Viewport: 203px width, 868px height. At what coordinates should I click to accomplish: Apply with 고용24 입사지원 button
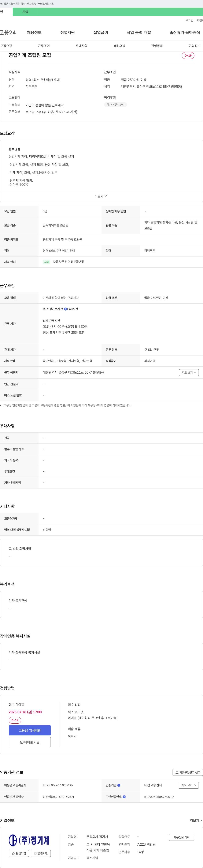(30, 731)
